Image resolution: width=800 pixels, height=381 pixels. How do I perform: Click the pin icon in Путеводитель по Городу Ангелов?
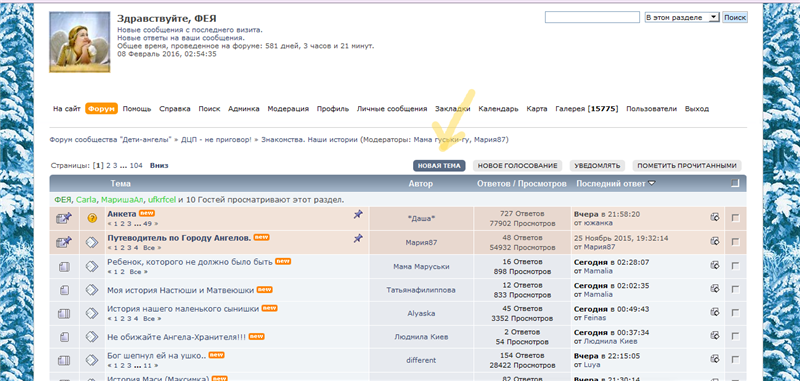pyautogui.click(x=358, y=238)
